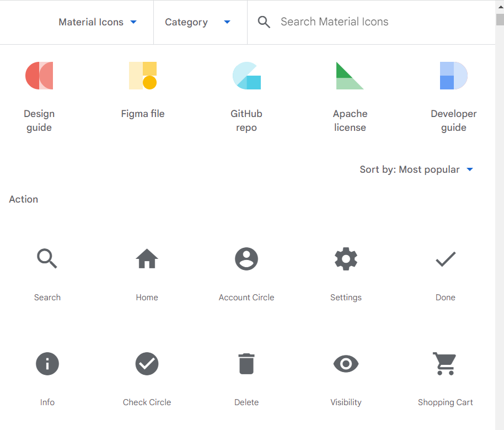The width and height of the screenshot is (504, 430).
Task: Open the Apache license green logo
Action: (x=350, y=76)
